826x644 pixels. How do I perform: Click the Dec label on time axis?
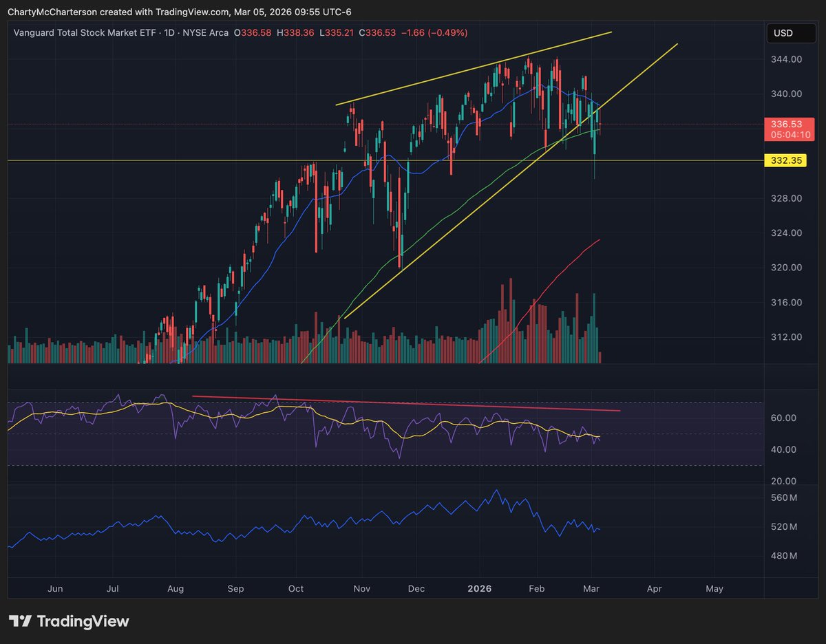[x=416, y=589]
